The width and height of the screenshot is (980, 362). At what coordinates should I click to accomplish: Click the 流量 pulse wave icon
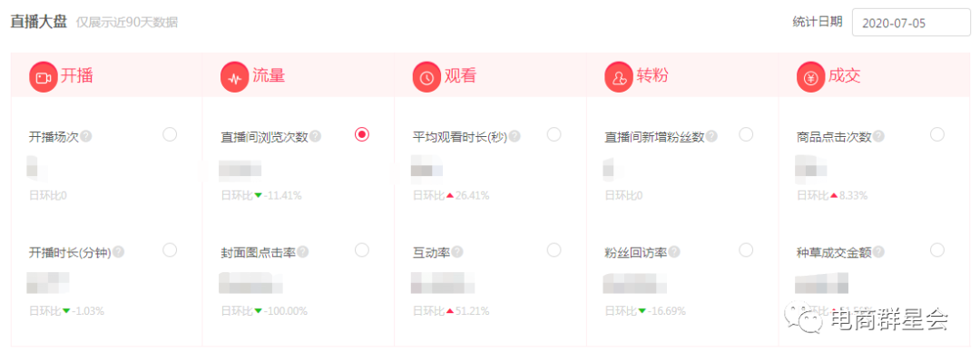point(235,77)
